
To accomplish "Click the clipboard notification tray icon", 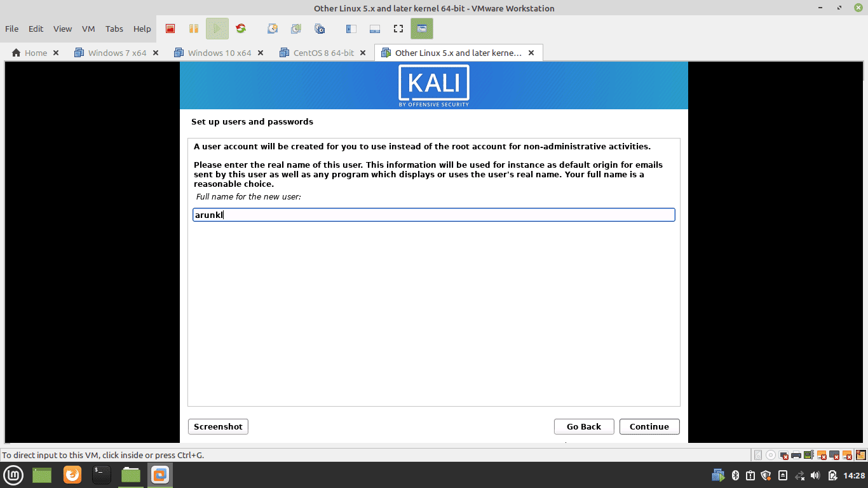I will [x=750, y=475].
